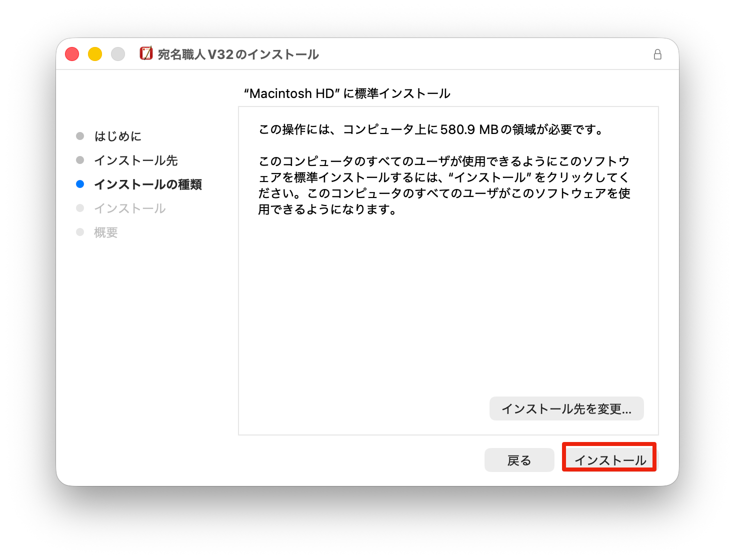Click the 580.9 MB disk space message text

431,130
